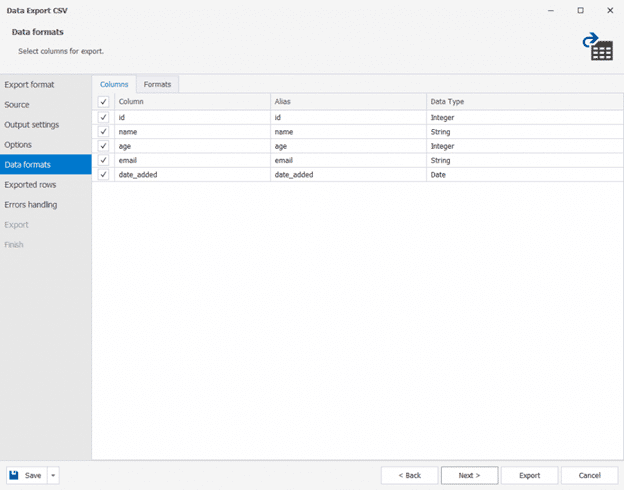624x490 pixels.
Task: Select the Columns tab
Action: coord(114,84)
